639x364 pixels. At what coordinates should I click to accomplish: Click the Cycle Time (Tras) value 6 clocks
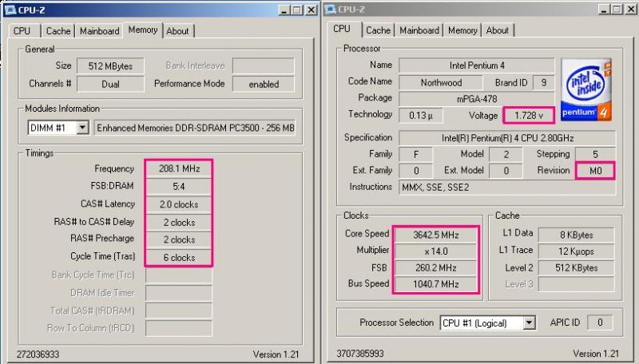(179, 257)
